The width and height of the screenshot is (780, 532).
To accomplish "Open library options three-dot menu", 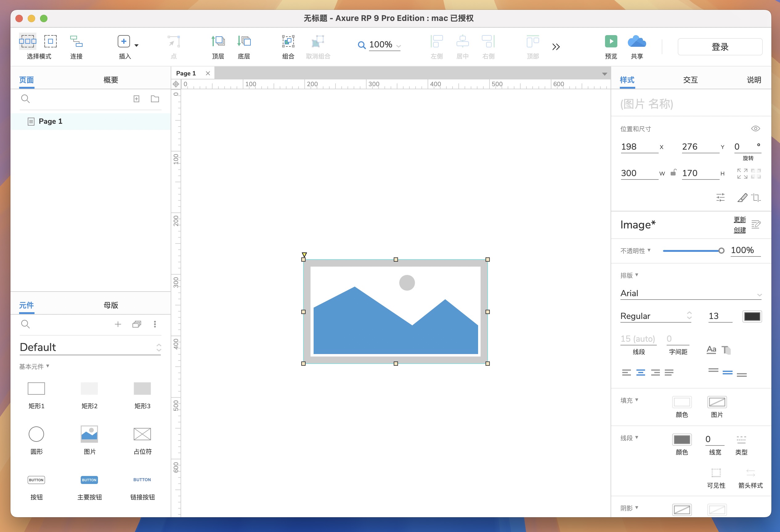I will coord(155,324).
